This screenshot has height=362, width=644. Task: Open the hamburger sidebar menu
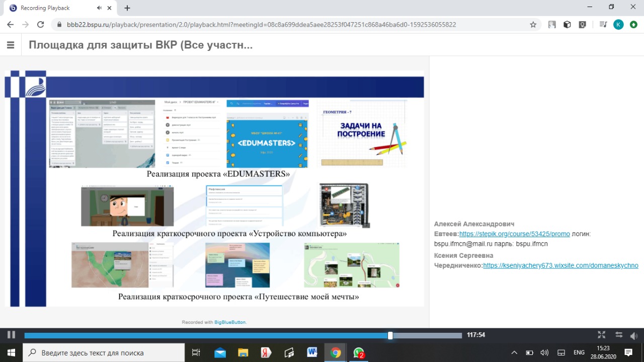click(11, 45)
